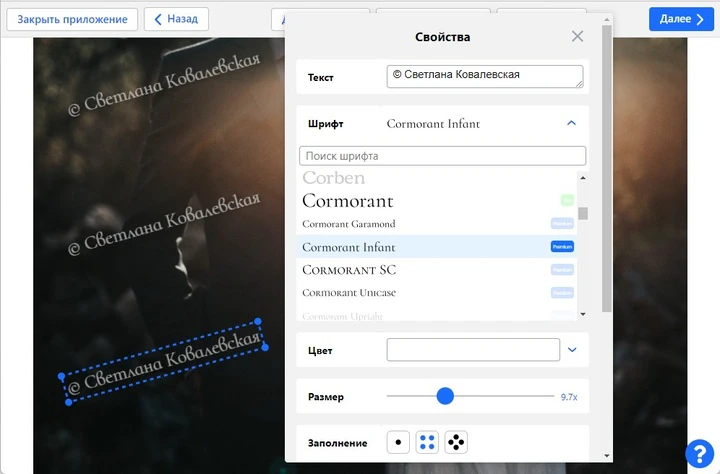This screenshot has width=720, height=474.
Task: Click Premium badge on Cormorant SC
Action: [x=562, y=270]
